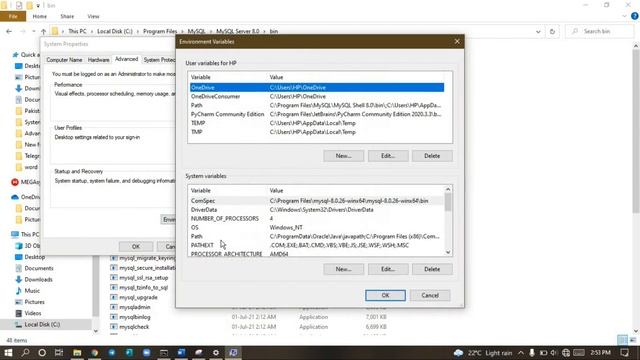Switch to details view layout icon
The height and width of the screenshot is (360, 640).
tap(622, 340)
